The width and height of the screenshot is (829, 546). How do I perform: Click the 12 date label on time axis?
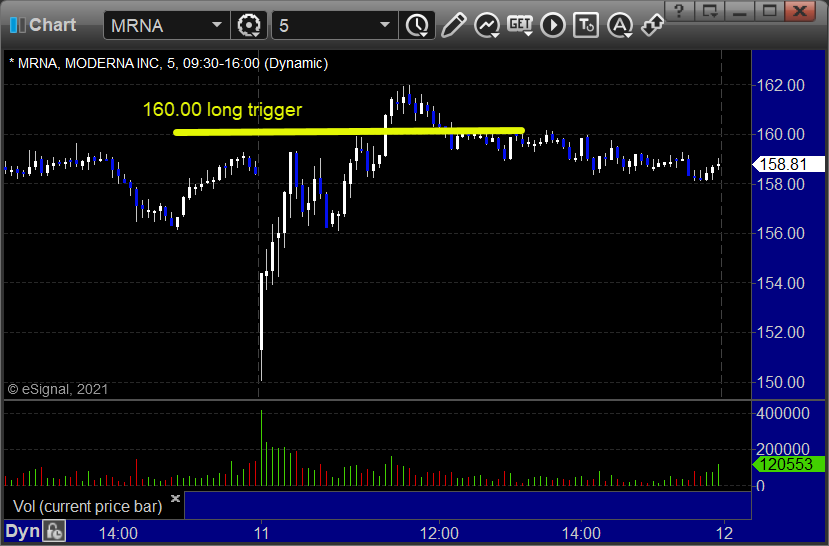[724, 533]
